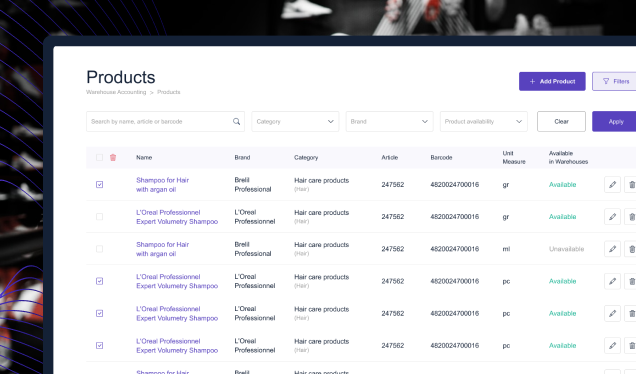Image resolution: width=636 pixels, height=374 pixels.
Task: Click Available in Warehouses column header
Action: [568, 157]
